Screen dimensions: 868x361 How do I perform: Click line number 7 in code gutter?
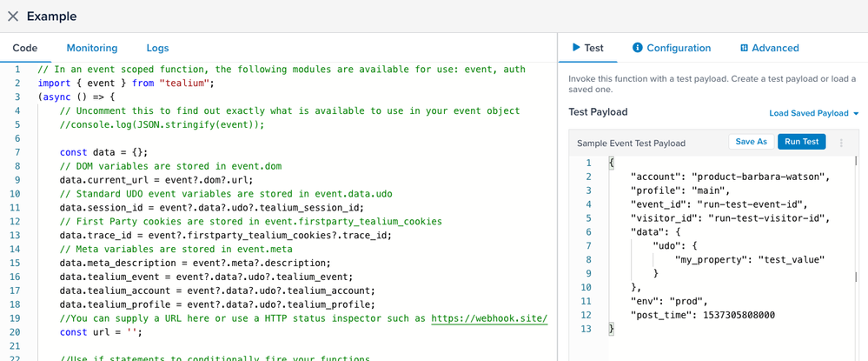17,152
